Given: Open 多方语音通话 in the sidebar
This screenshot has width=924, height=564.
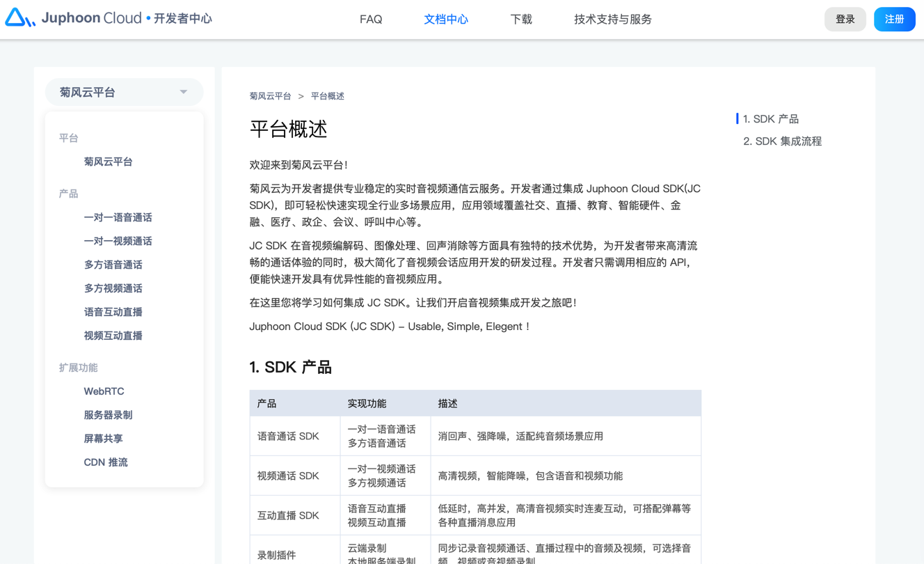Looking at the screenshot, I should point(113,265).
